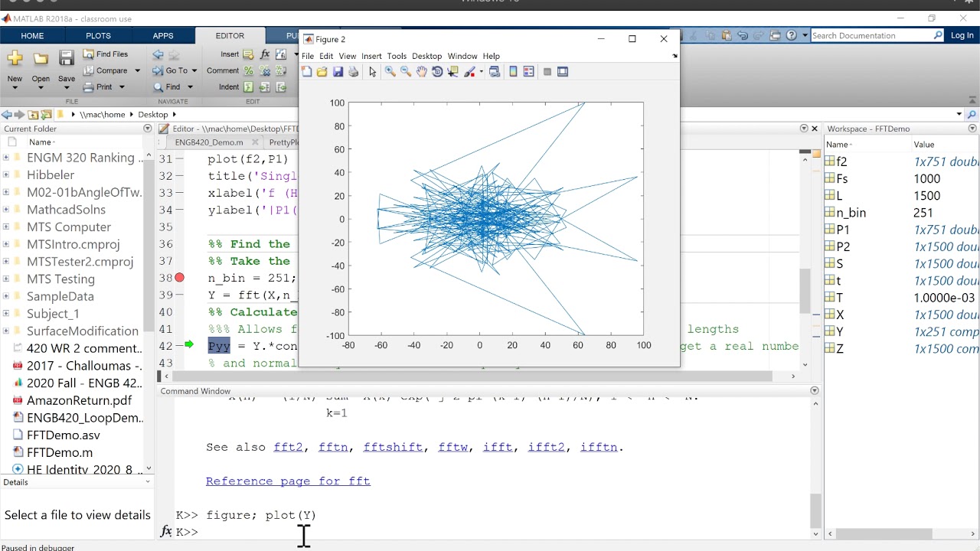Click the Comment percent icon

tap(249, 70)
